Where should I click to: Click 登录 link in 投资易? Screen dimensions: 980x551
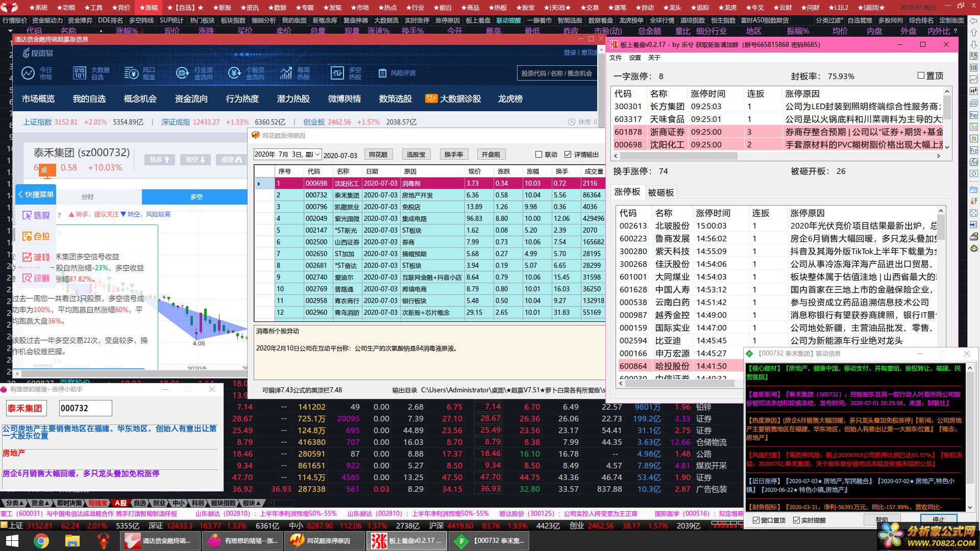tap(570, 53)
